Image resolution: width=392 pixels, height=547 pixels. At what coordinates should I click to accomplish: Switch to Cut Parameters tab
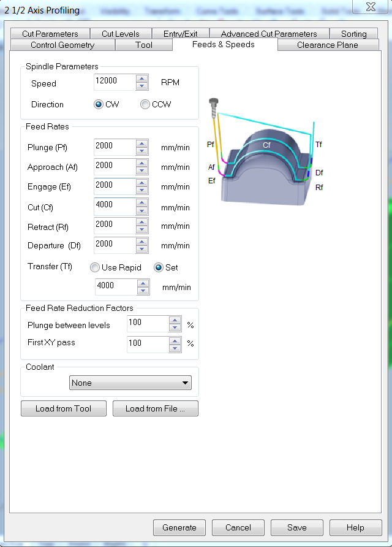[50, 34]
